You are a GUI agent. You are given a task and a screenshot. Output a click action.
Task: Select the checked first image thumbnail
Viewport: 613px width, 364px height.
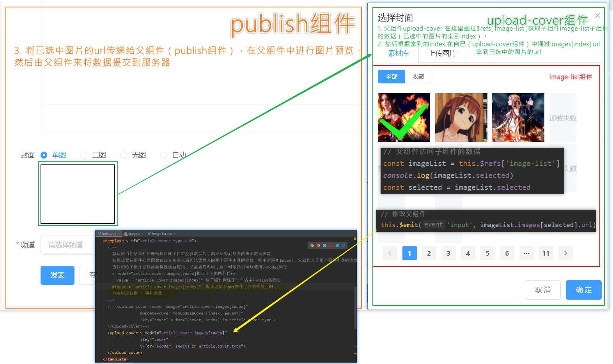pos(404,117)
